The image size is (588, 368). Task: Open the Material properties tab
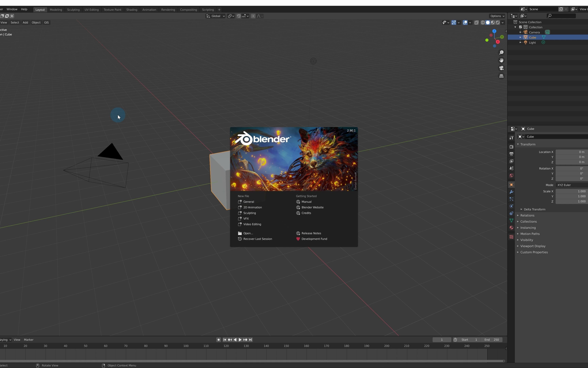511,228
